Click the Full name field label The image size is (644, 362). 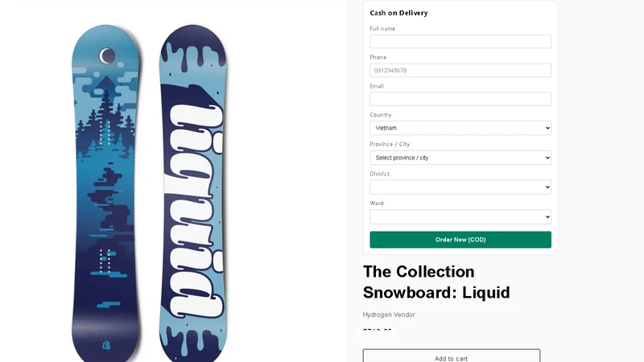[382, 29]
